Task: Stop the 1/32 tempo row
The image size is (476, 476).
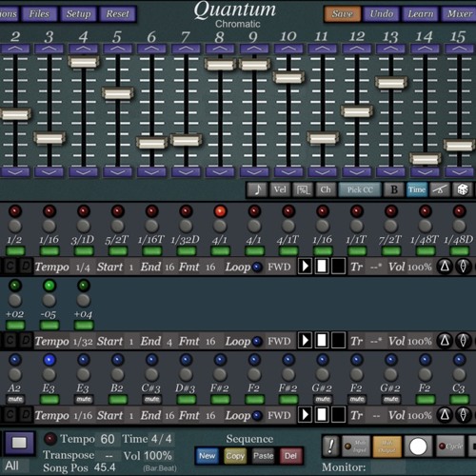Action: pyautogui.click(x=338, y=341)
